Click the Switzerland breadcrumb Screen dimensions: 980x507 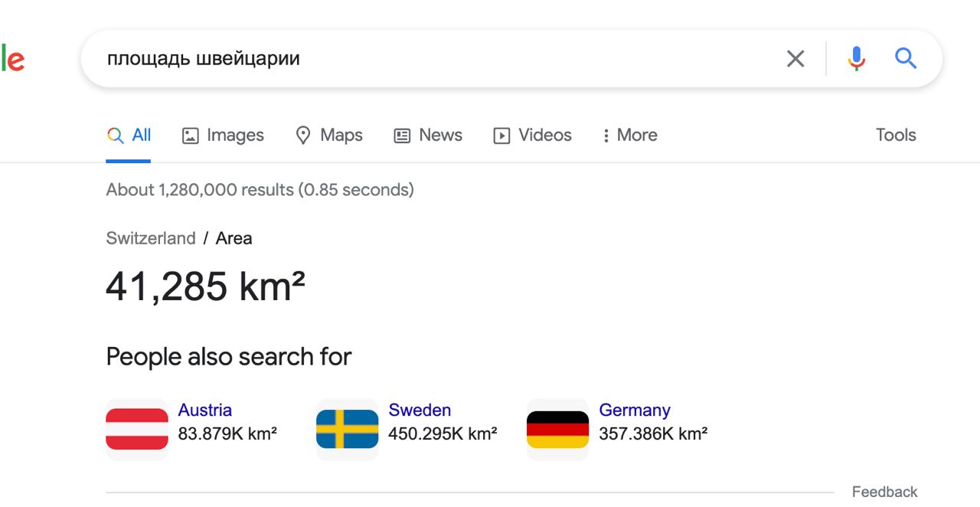click(x=151, y=238)
